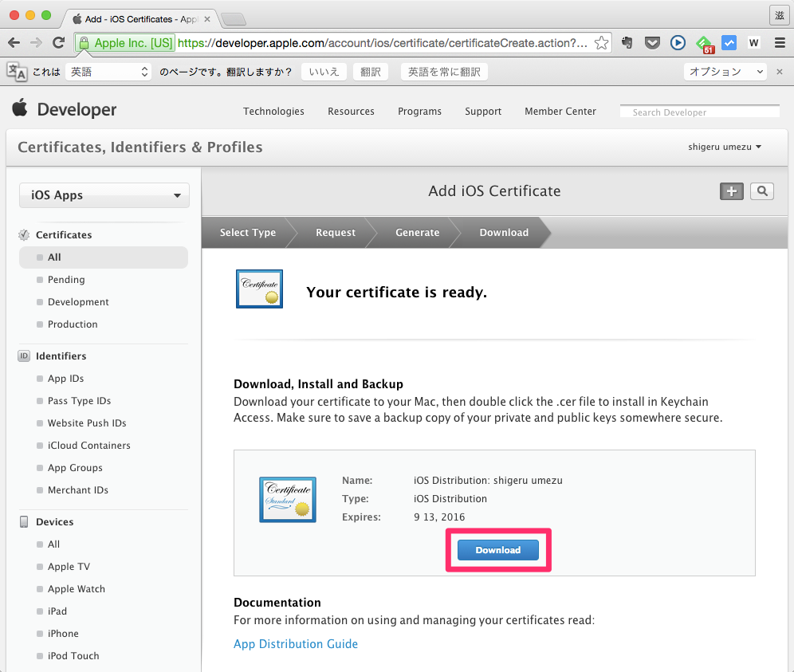Go to Programs in the top navigation
Image resolution: width=794 pixels, height=672 pixels.
(420, 112)
